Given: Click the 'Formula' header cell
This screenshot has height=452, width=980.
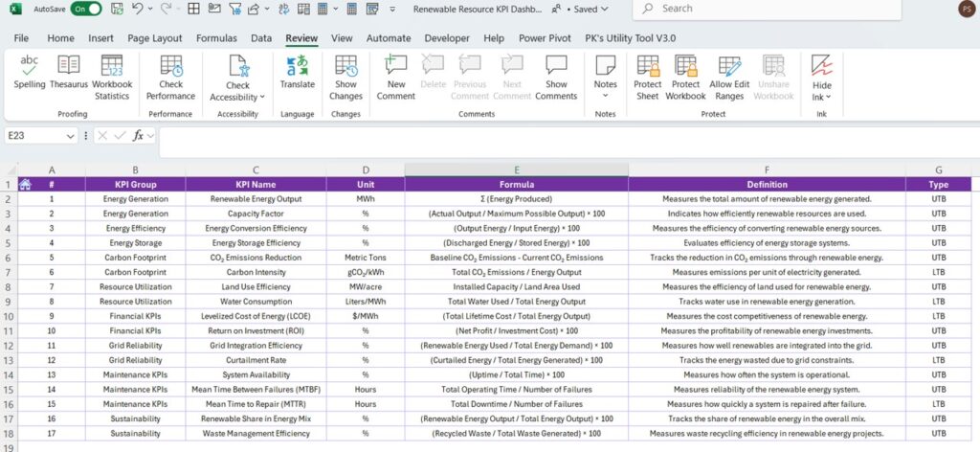Looking at the screenshot, I should pyautogui.click(x=517, y=185).
